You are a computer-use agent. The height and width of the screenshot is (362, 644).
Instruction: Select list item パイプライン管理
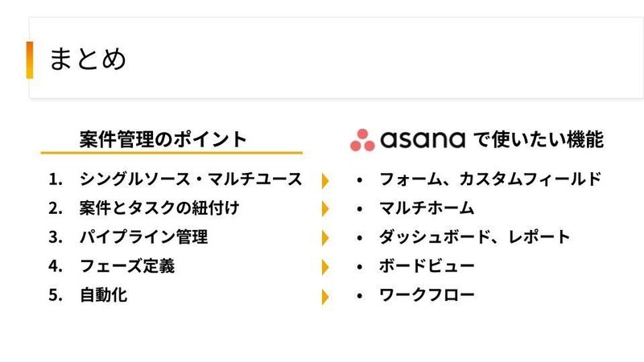[x=144, y=237]
